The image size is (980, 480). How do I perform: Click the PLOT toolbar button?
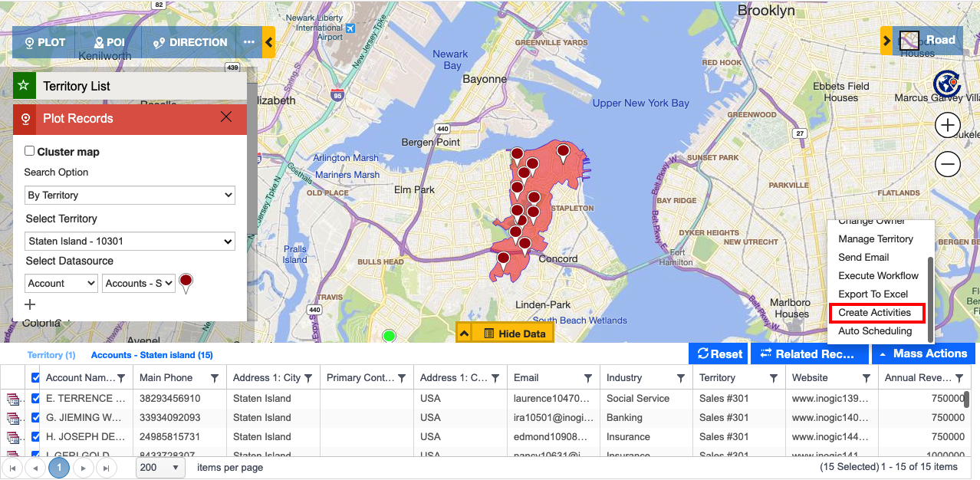[x=44, y=43]
